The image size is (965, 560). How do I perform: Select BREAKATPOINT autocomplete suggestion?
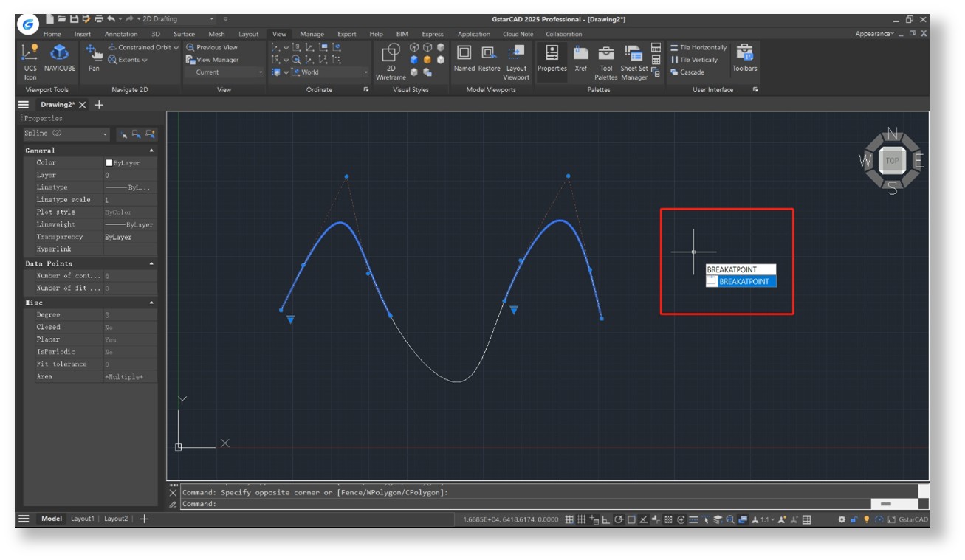(x=744, y=281)
